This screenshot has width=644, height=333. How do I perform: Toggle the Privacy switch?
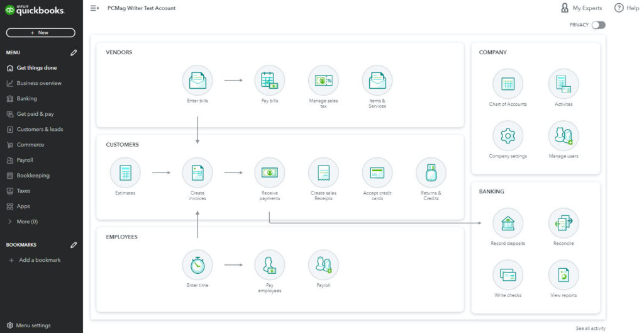(598, 25)
